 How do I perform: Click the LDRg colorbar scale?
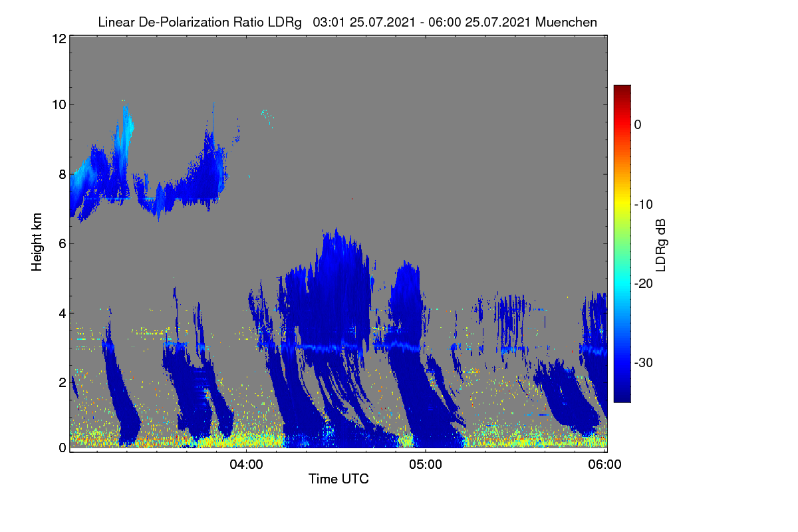pos(622,243)
